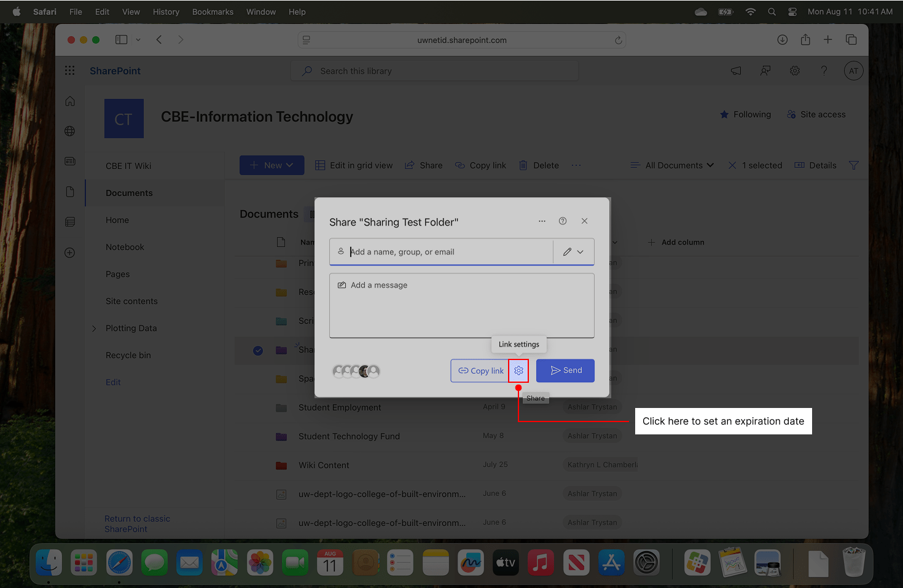Uncheck the Sharing Test Folder row checkbox
Viewport: 903px width, 588px height.
[257, 350]
